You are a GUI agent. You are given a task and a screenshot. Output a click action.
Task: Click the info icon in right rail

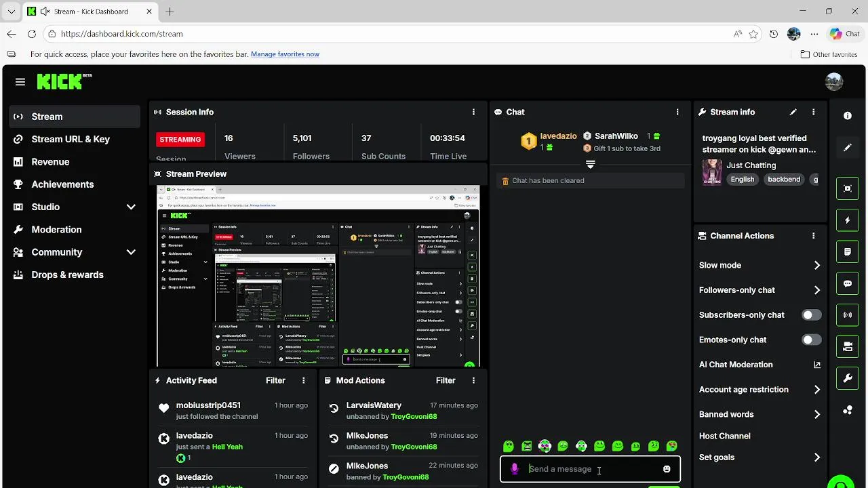point(848,116)
